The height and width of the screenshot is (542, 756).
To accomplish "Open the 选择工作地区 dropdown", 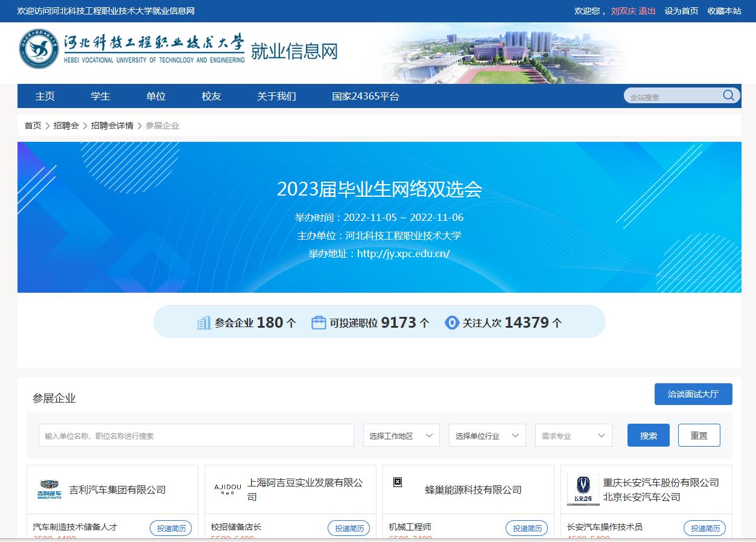I will (x=401, y=436).
